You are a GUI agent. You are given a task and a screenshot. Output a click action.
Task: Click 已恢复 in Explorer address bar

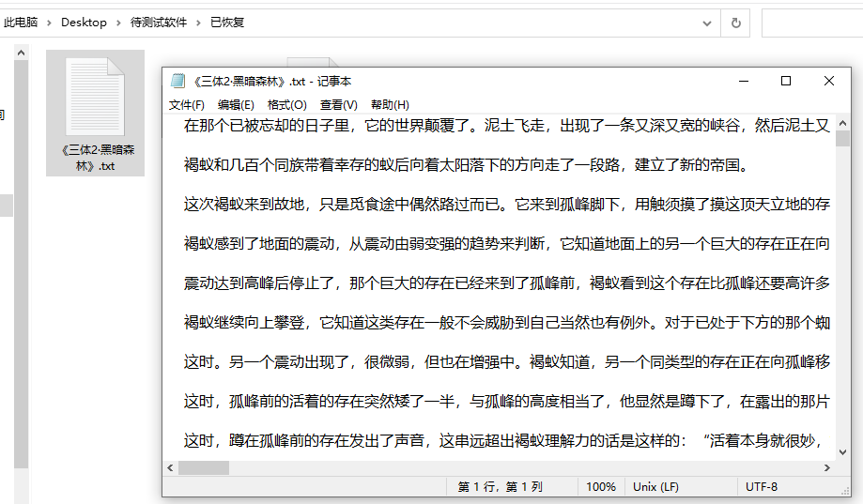point(227,23)
